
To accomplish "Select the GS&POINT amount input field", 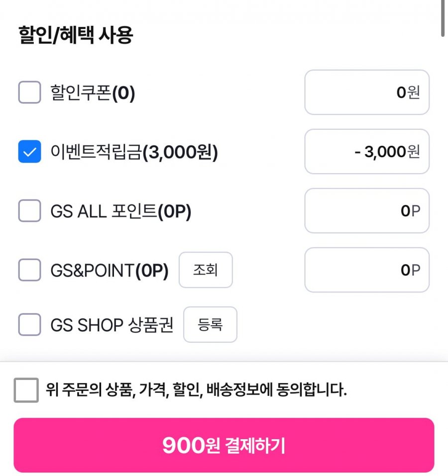I will [x=366, y=270].
